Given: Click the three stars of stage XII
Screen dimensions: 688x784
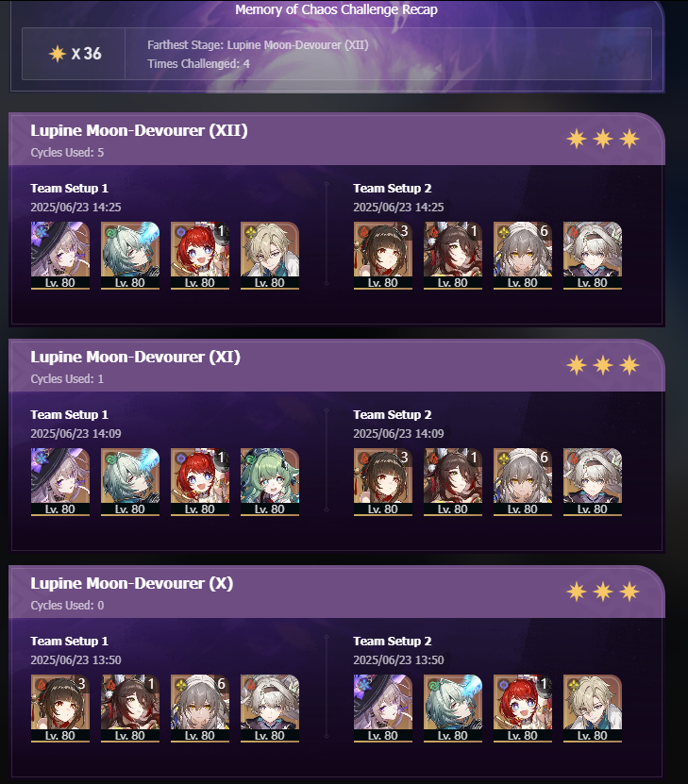Looking at the screenshot, I should click(603, 139).
